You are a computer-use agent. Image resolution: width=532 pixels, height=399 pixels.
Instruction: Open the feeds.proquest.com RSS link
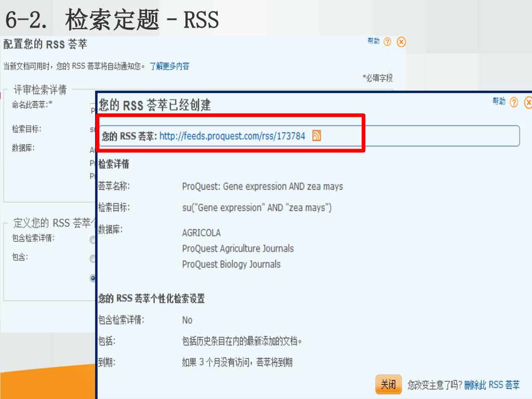[232, 136]
